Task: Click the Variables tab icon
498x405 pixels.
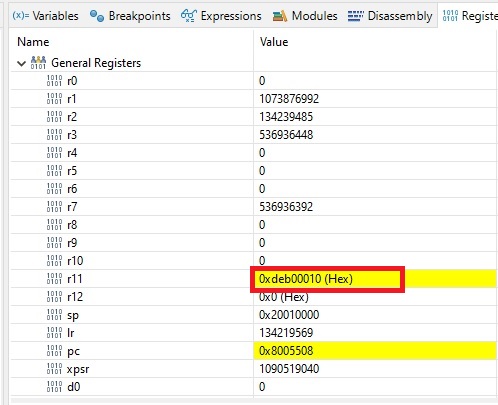Action: [21, 16]
